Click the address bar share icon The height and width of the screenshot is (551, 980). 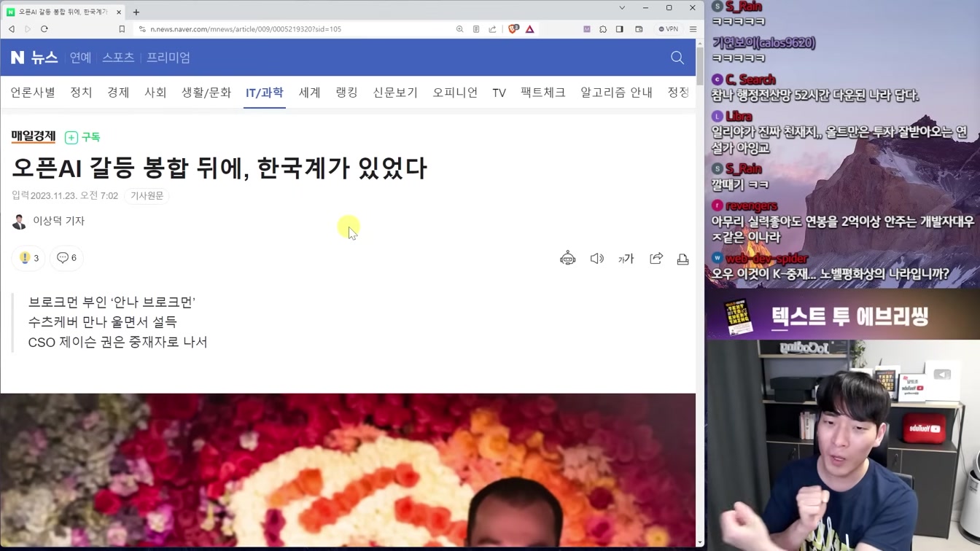click(x=492, y=29)
